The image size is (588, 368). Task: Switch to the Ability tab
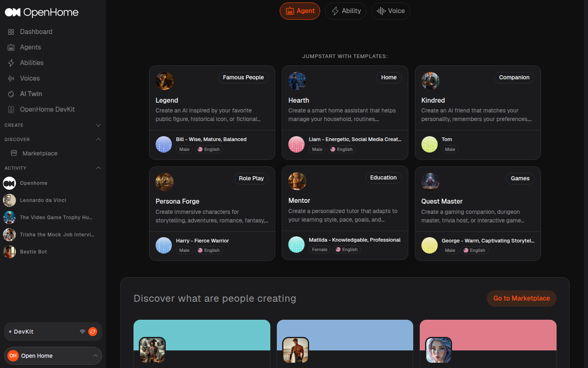(345, 11)
